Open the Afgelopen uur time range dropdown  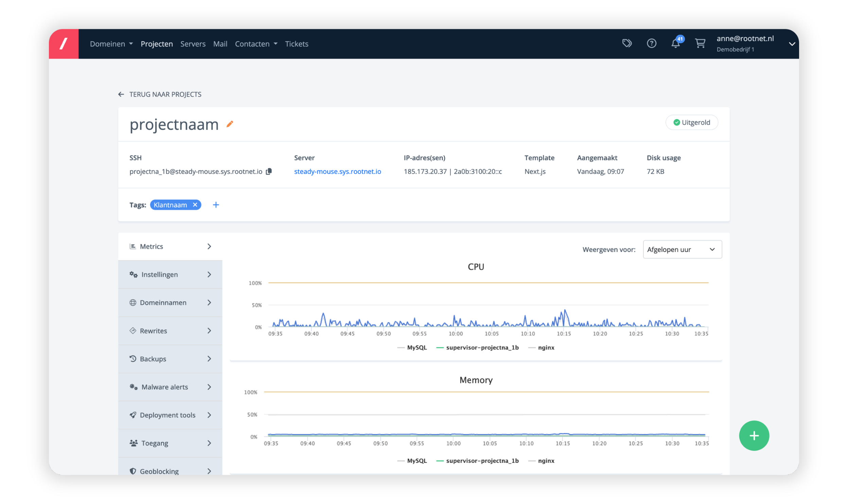click(682, 249)
